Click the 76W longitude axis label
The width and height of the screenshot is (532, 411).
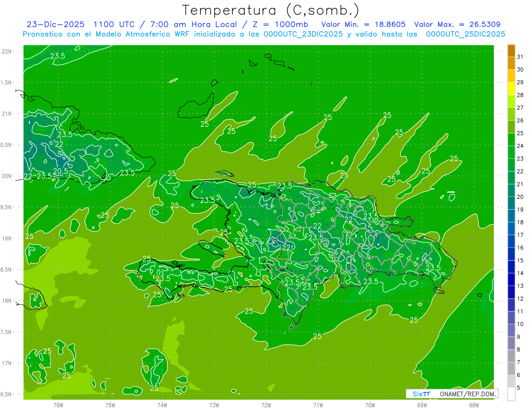(58, 404)
